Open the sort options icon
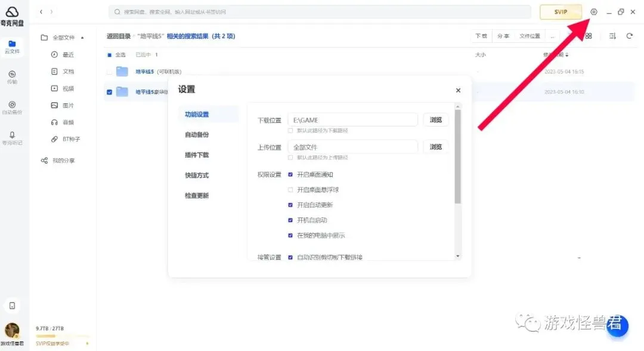644x351 pixels. (x=612, y=36)
